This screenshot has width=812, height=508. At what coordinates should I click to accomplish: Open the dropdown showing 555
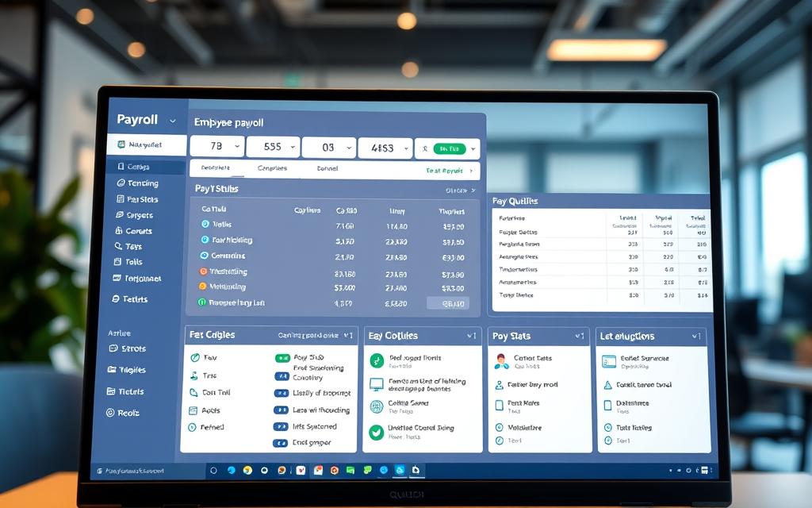(x=273, y=148)
